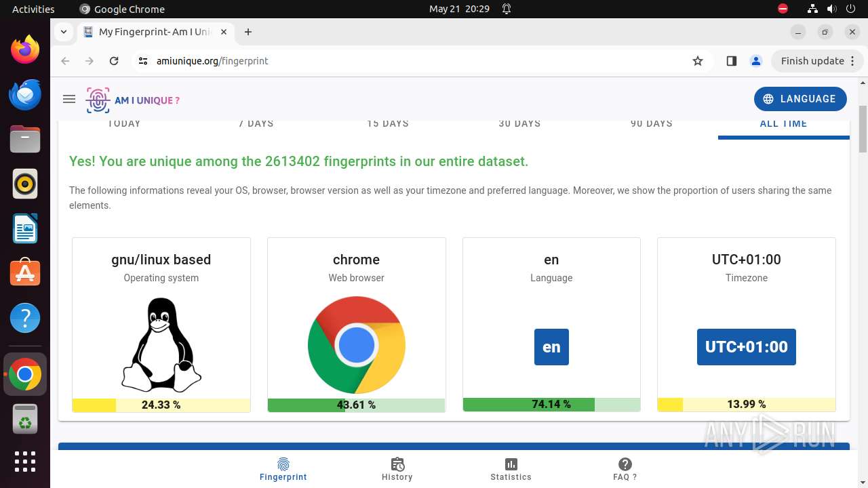868x488 pixels.
Task: Open the hamburger menu of Am I Unique
Action: 68,99
